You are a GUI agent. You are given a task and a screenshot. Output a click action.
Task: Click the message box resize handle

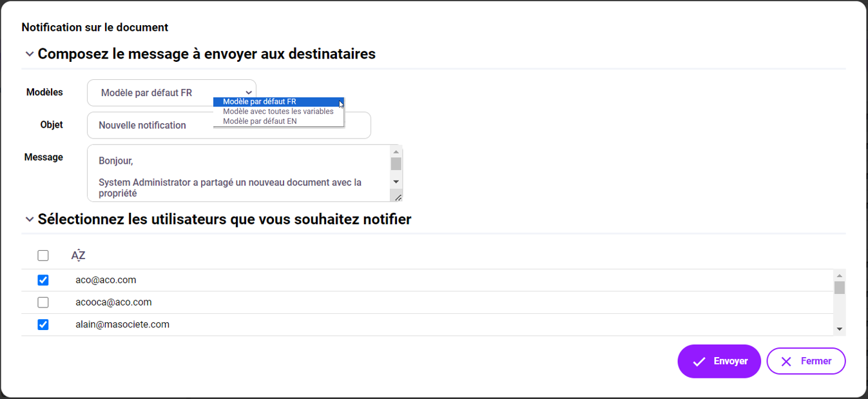pos(398,197)
